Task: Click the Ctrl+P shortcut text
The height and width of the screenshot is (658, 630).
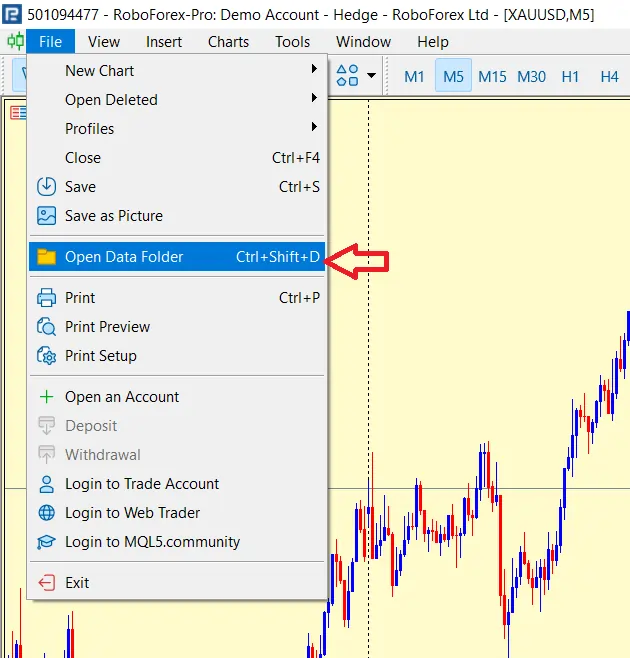Action: coord(299,298)
